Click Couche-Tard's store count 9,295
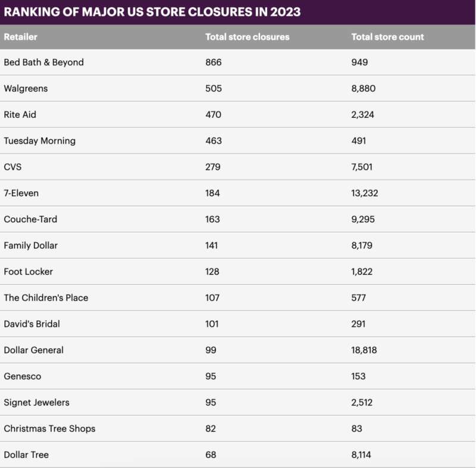This screenshot has width=476, height=468. [x=362, y=220]
